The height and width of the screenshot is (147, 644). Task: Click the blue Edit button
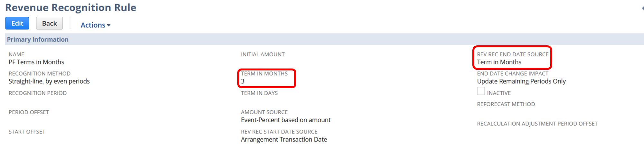tap(17, 23)
